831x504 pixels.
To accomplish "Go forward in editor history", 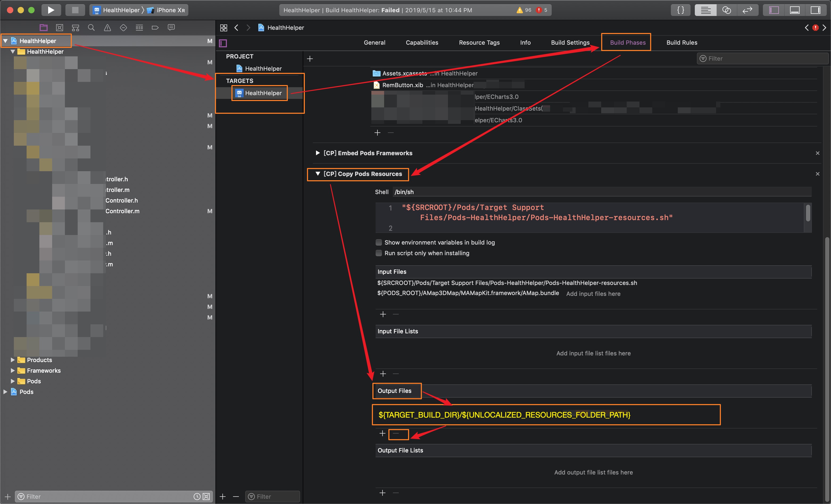I will tap(248, 28).
